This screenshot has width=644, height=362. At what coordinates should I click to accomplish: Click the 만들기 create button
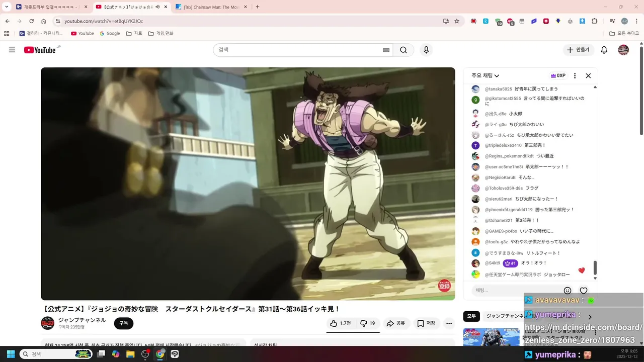578,50
